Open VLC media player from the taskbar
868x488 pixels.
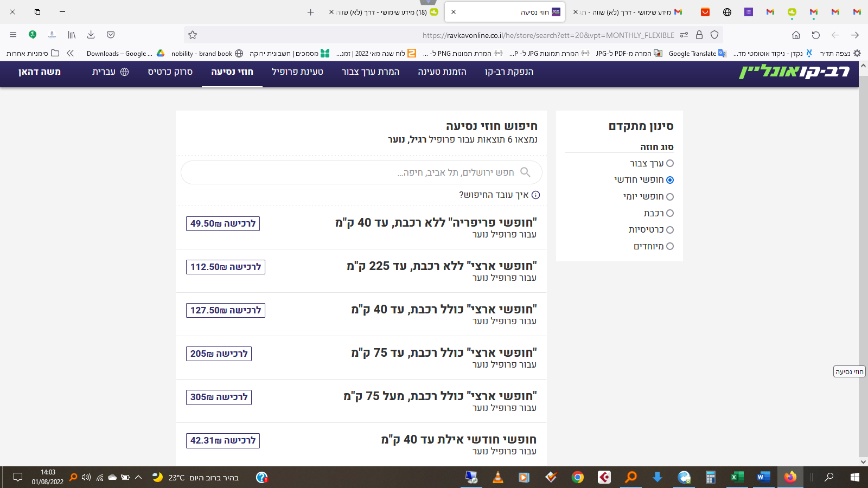[x=497, y=477]
